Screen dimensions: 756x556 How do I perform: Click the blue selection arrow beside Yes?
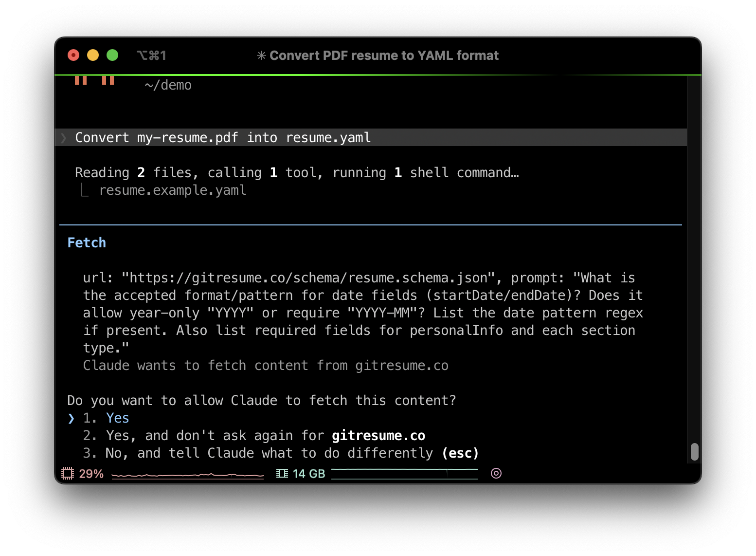(72, 418)
